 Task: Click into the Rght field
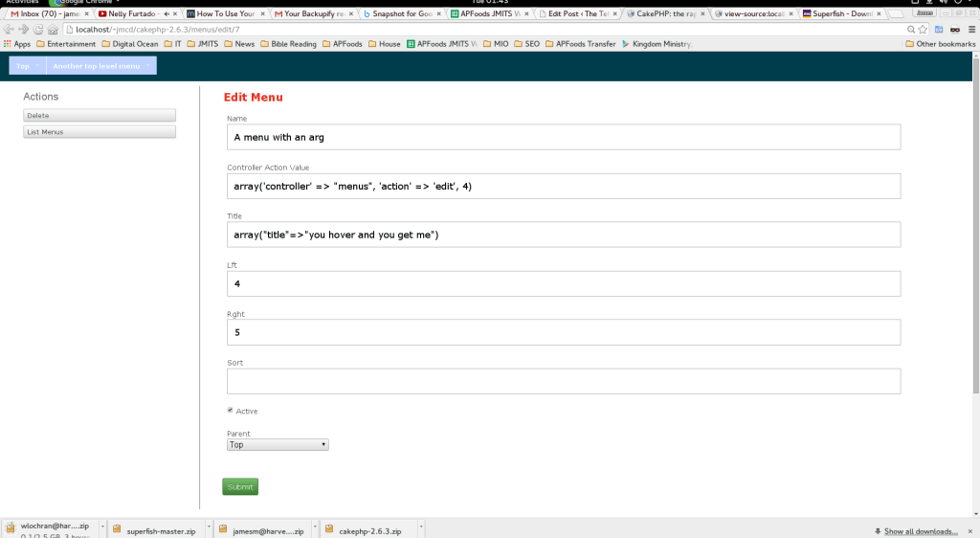tap(564, 332)
